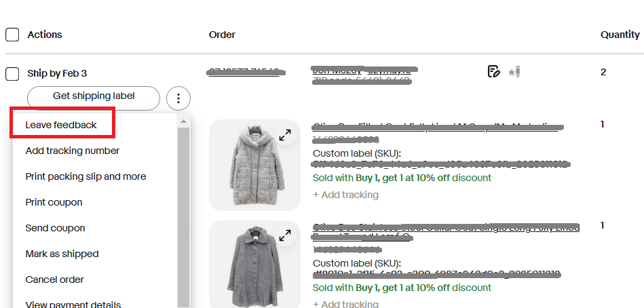Choose Print packing slip and more
644x308 pixels.
point(86,176)
